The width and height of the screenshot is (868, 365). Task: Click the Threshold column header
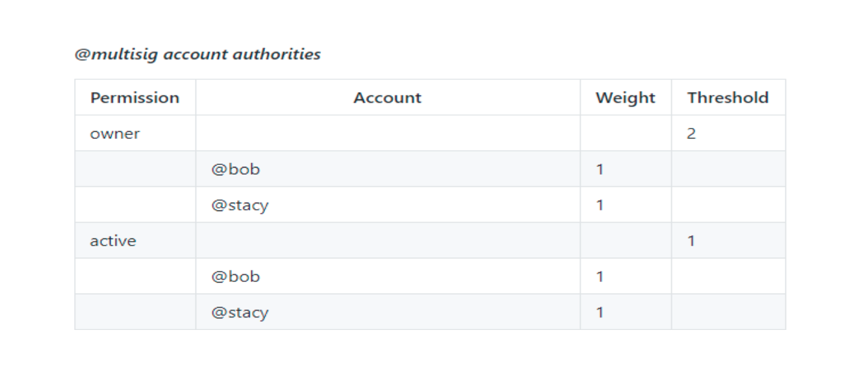click(x=728, y=97)
